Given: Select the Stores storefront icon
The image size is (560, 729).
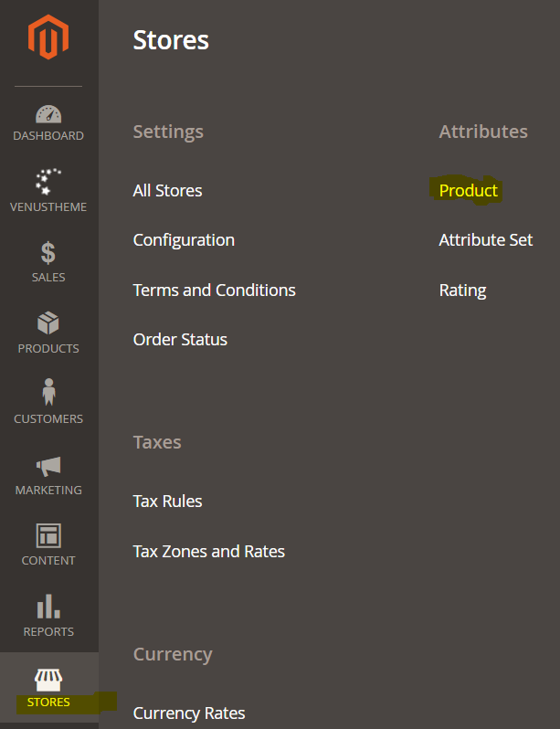Looking at the screenshot, I should point(48,680).
